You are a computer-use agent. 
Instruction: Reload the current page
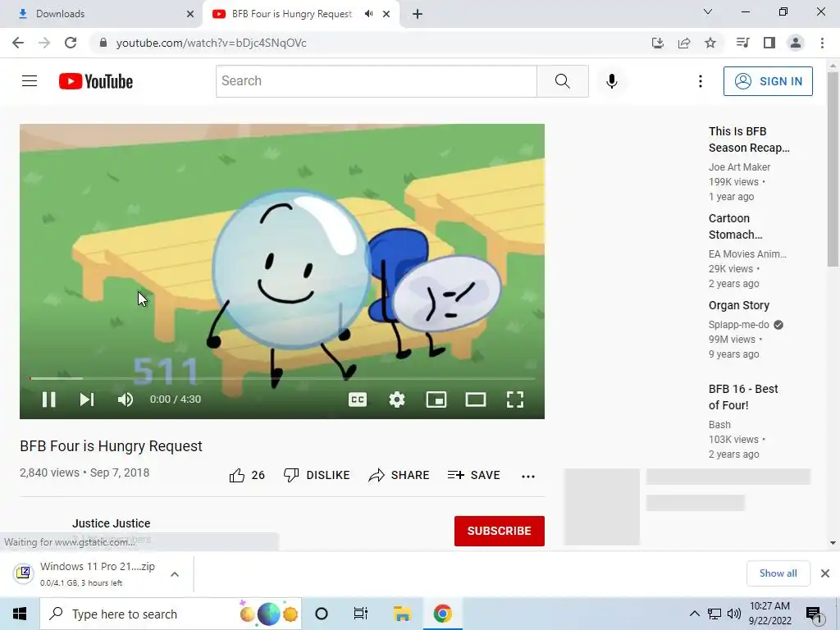[71, 43]
